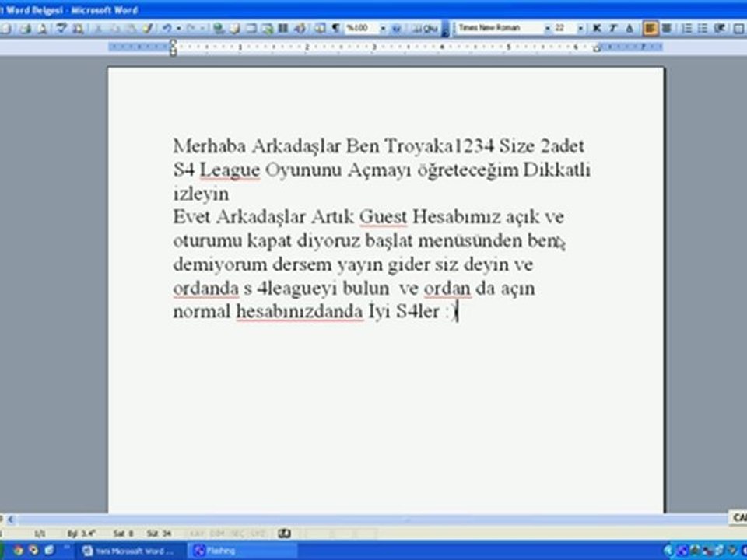747x560 pixels.
Task: Click the %100 zoom value field
Action: (x=362, y=29)
